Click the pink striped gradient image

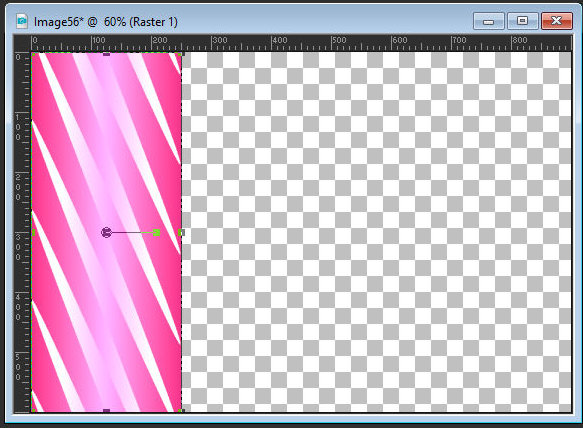coord(106,232)
